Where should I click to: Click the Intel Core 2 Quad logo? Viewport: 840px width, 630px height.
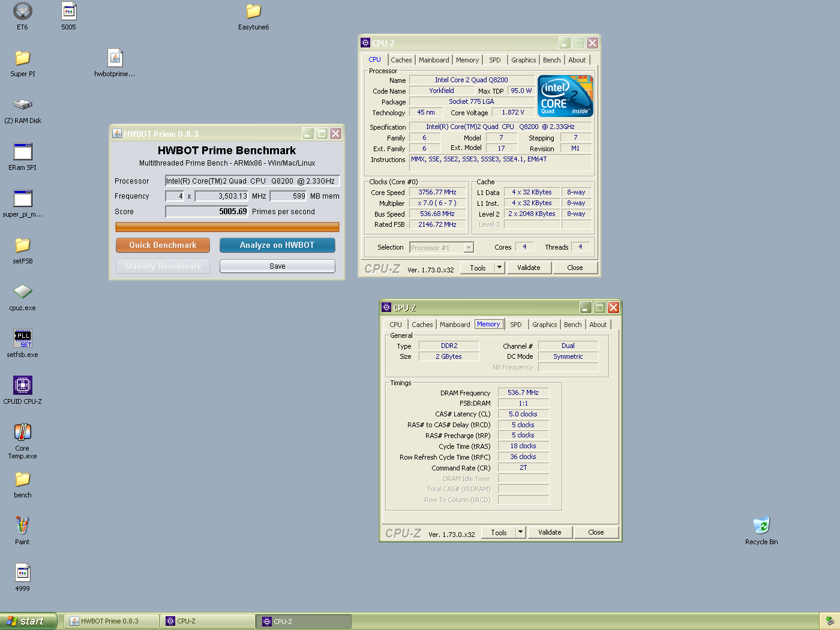(x=565, y=95)
